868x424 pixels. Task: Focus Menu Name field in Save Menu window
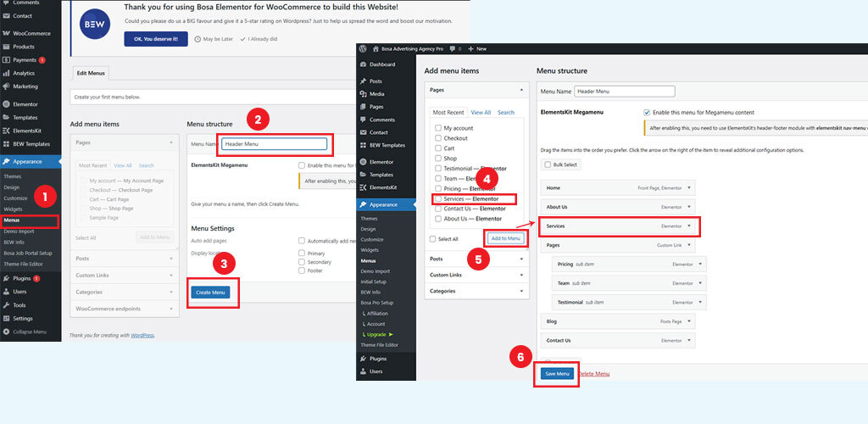pos(625,92)
